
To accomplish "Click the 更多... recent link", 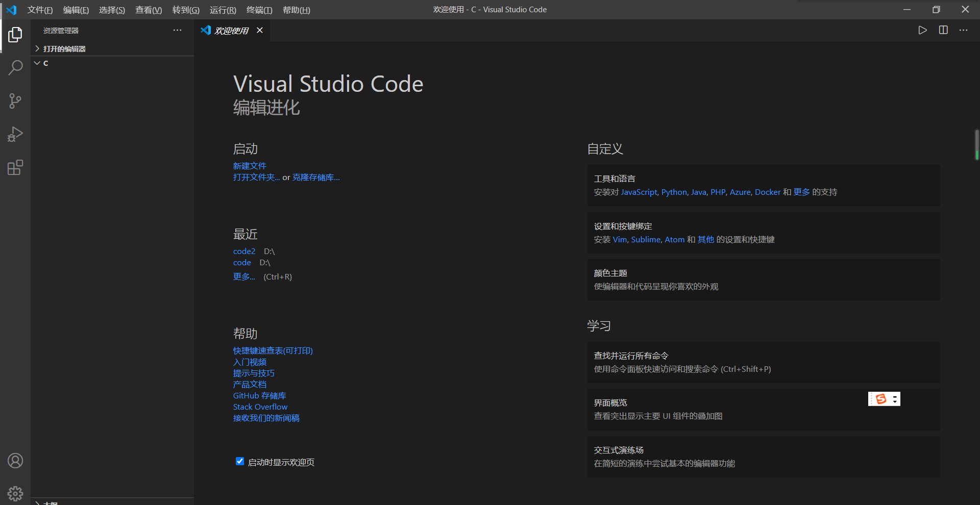I will point(244,276).
